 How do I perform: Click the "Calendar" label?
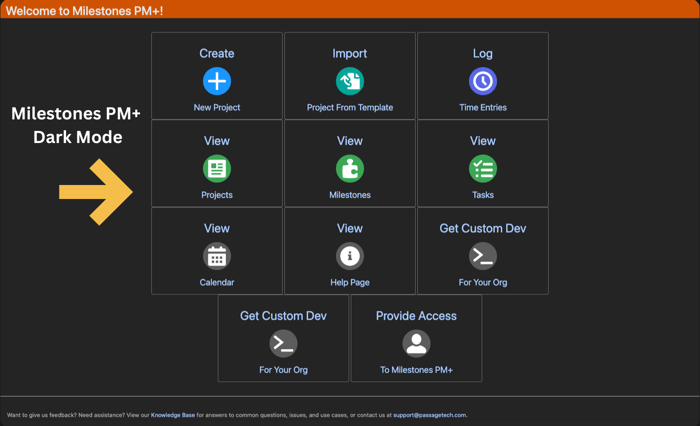(217, 283)
